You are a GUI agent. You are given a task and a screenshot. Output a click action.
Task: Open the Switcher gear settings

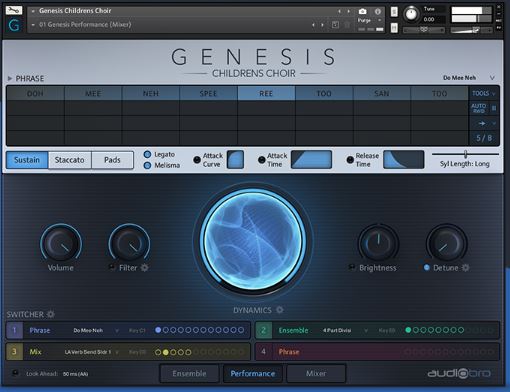coord(51,314)
